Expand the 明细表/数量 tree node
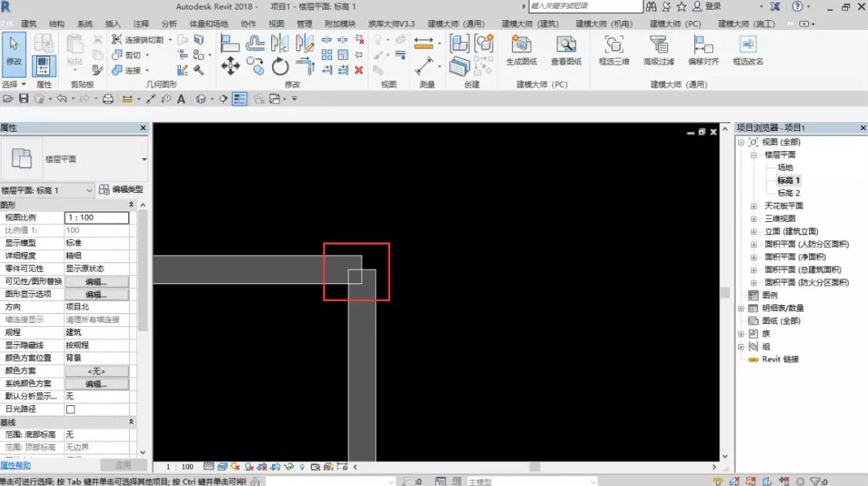This screenshot has height=486, width=868. coord(741,308)
